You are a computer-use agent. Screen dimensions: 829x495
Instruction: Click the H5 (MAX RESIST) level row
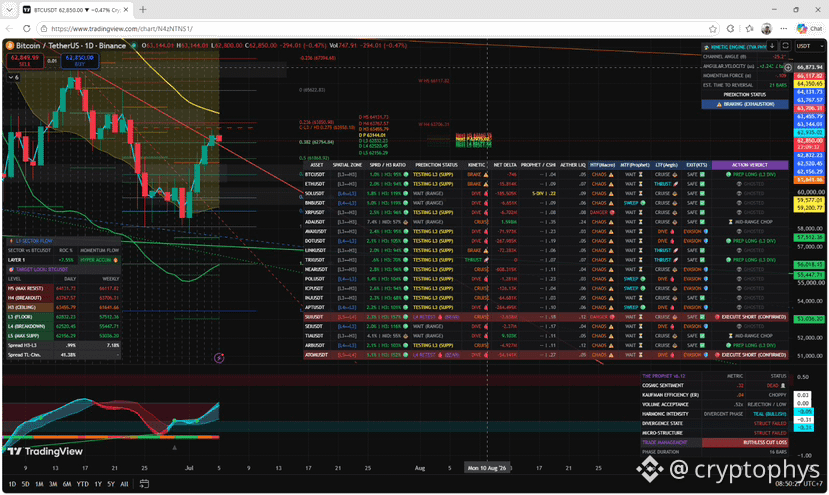(63, 289)
